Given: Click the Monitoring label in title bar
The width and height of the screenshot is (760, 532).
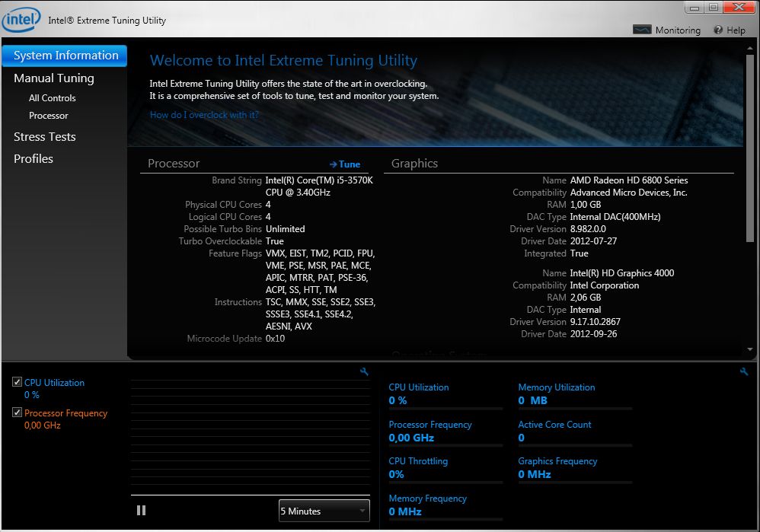Looking at the screenshot, I should (678, 30).
